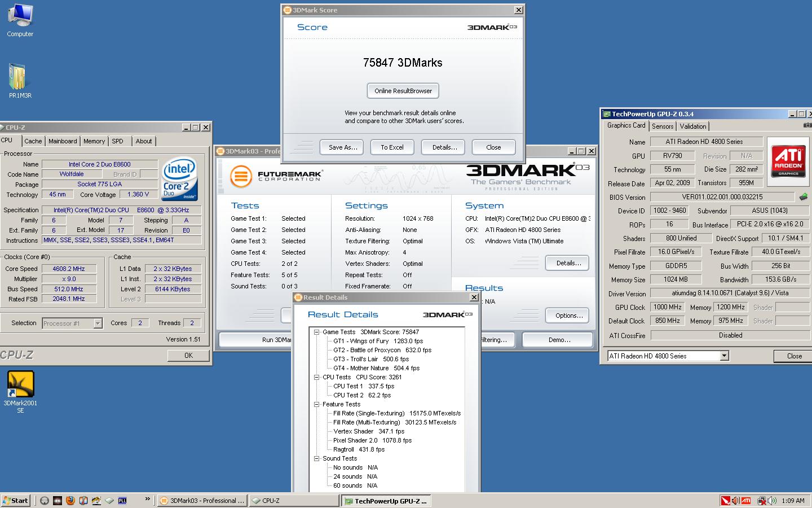
Task: Click the network disconnected tray icon
Action: point(762,501)
